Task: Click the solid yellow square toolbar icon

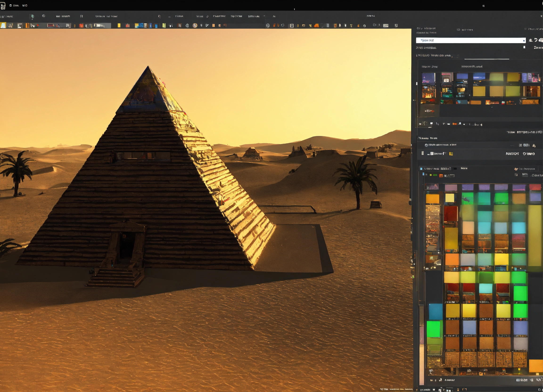Action: click(119, 25)
